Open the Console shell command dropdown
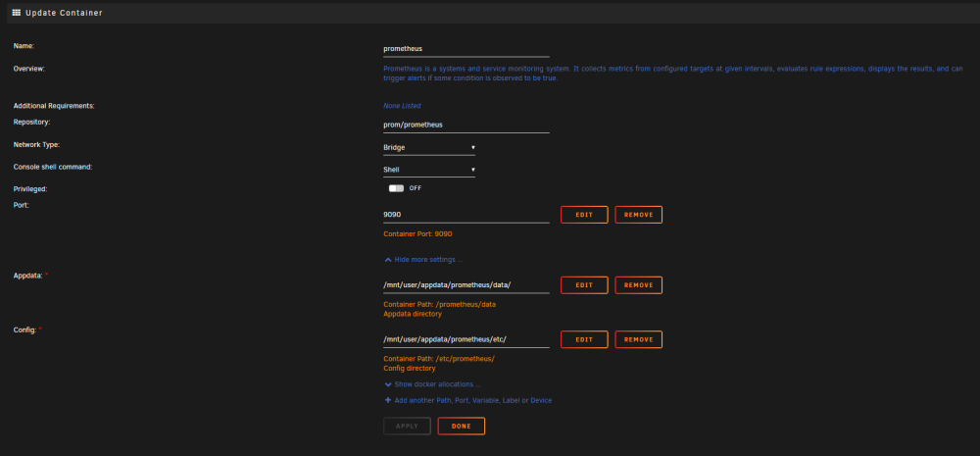Viewport: 980px width, 456px height. pos(429,170)
